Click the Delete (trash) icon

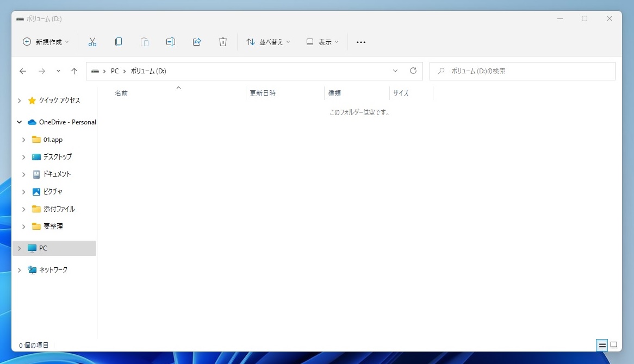click(223, 41)
